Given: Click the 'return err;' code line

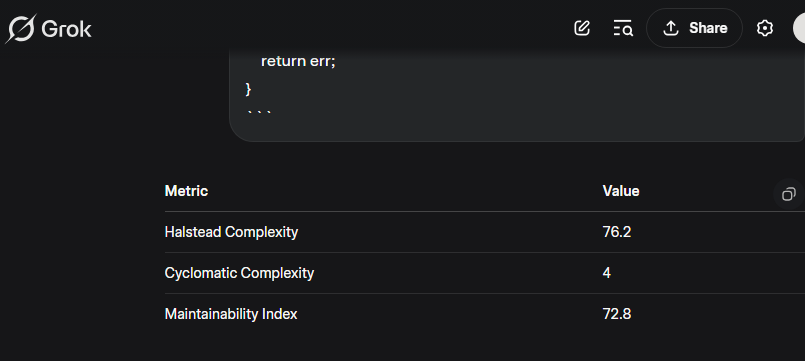Looking at the screenshot, I should point(298,61).
